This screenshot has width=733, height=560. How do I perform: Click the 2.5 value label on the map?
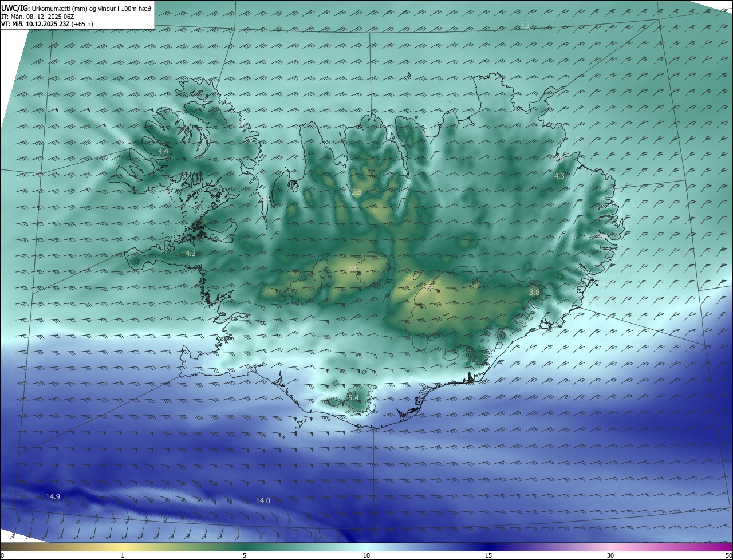353,269
